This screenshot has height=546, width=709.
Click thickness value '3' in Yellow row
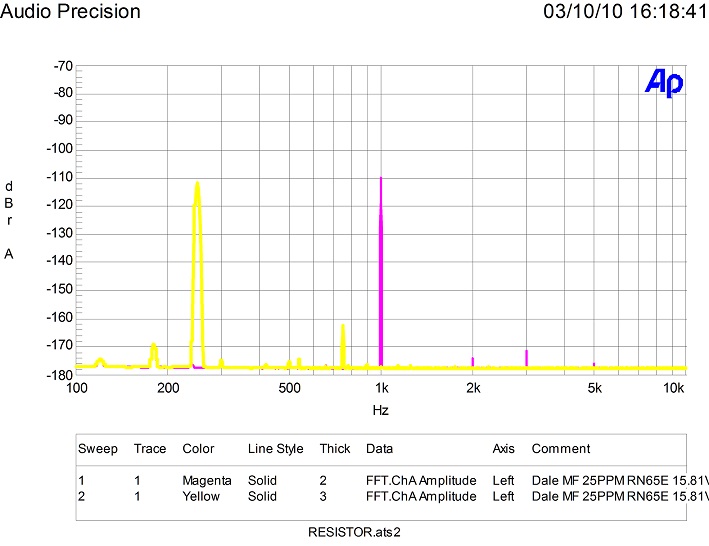pyautogui.click(x=323, y=496)
